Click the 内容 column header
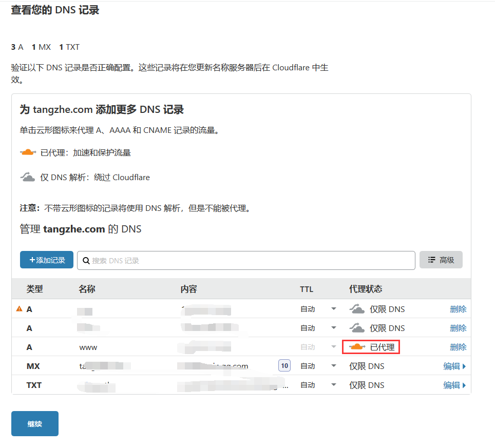Viewport: 495px width, 448px height. pos(189,289)
